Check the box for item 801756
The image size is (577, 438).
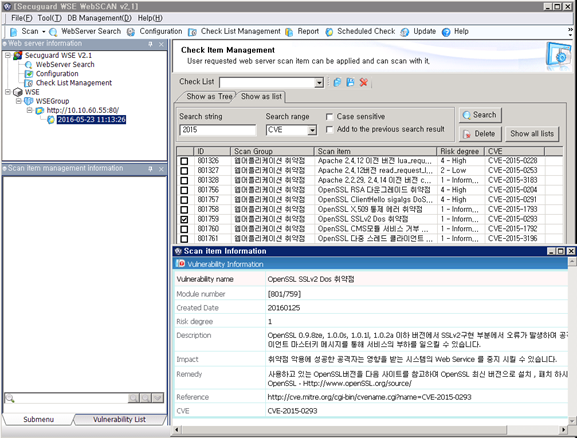click(x=184, y=190)
